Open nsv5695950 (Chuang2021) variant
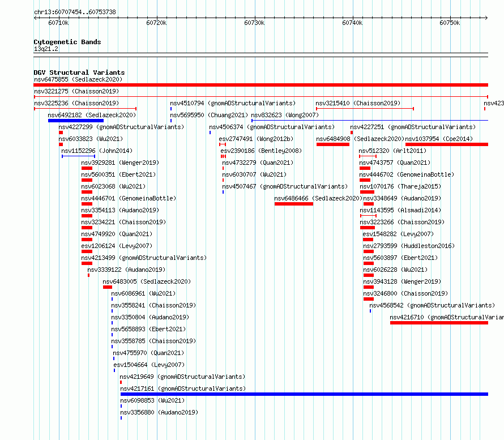This screenshot has height=440, width=504. coord(209,115)
